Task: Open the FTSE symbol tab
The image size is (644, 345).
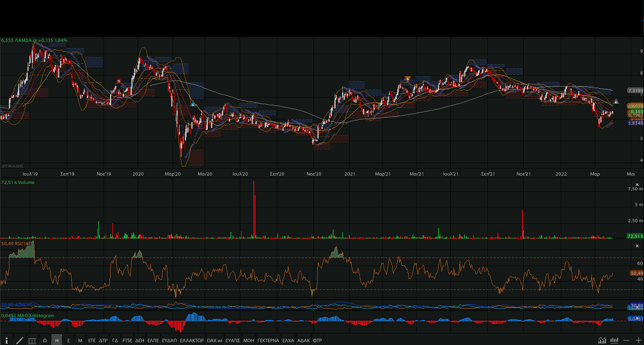Action: pos(127,340)
